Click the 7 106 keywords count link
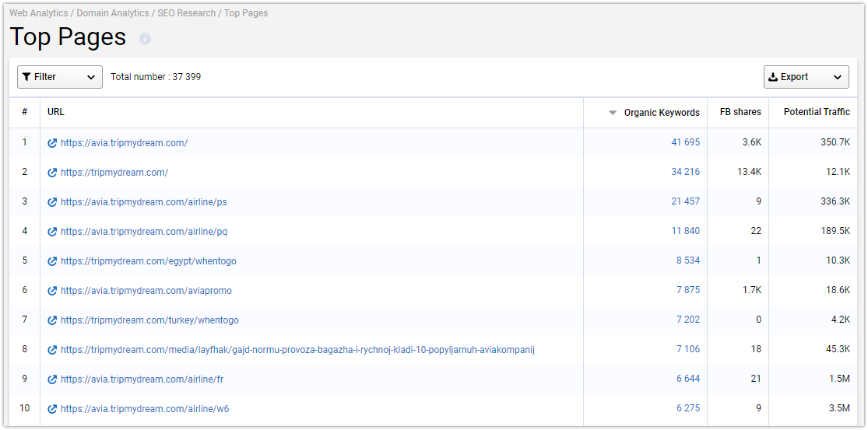Viewport: 868px width, 430px height. [x=688, y=349]
